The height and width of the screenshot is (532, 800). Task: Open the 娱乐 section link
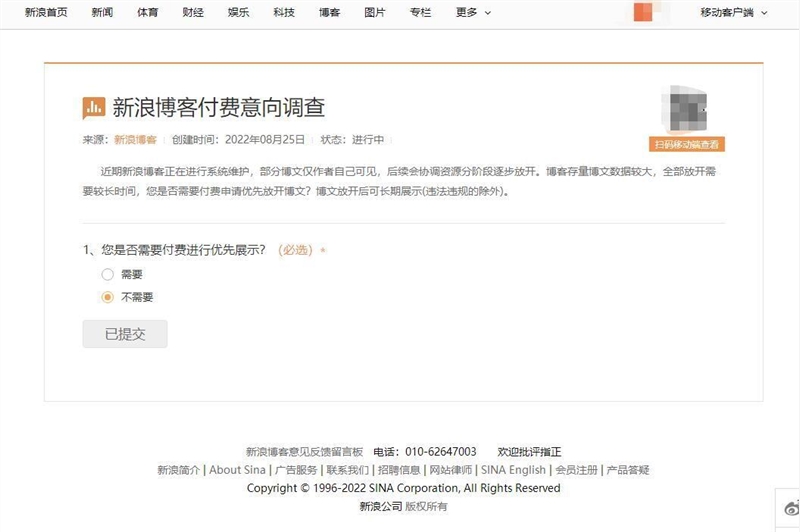click(238, 12)
